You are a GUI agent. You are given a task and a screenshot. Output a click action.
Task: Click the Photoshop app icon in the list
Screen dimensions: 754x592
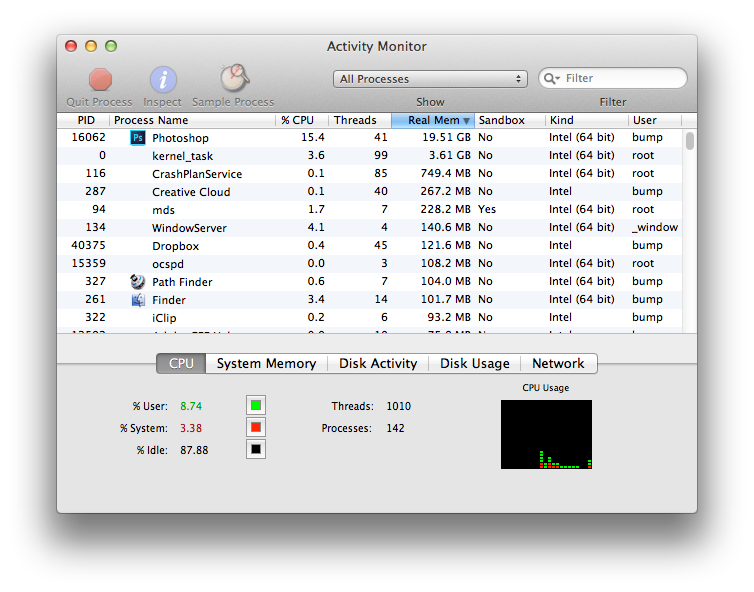coord(138,138)
